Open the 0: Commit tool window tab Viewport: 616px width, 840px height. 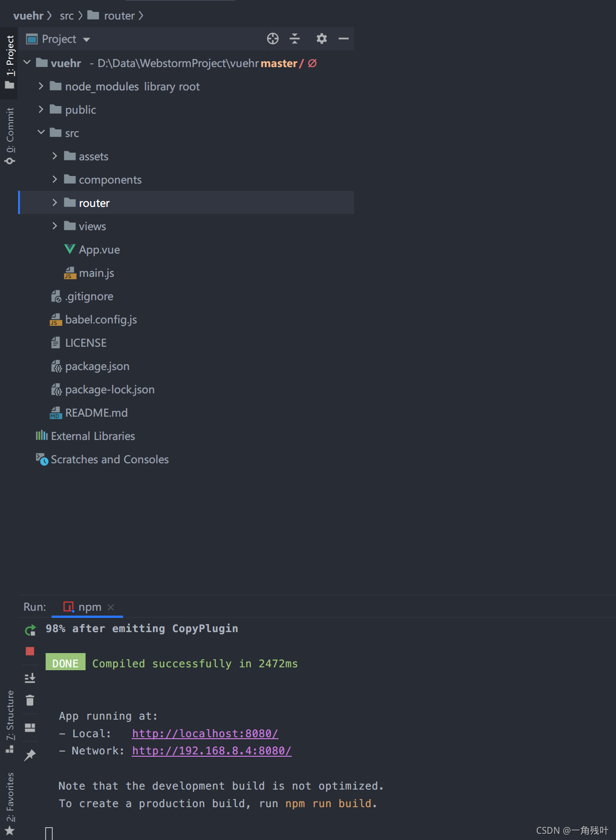click(10, 136)
